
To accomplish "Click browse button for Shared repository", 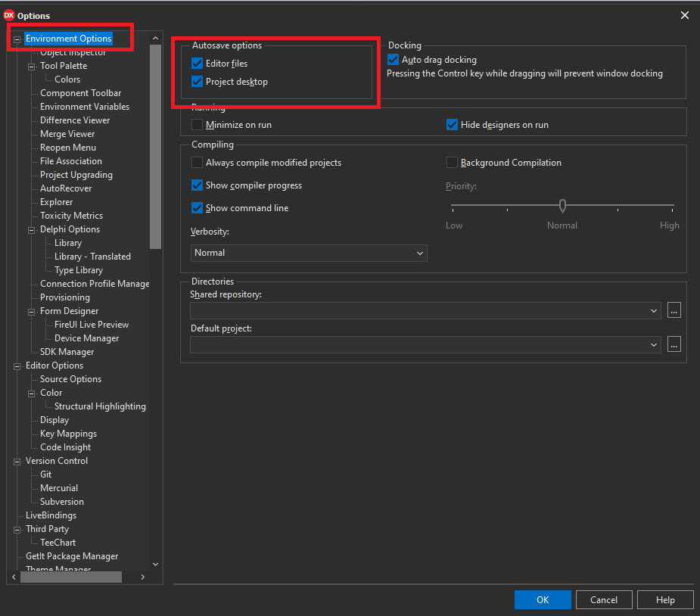I will tap(674, 310).
